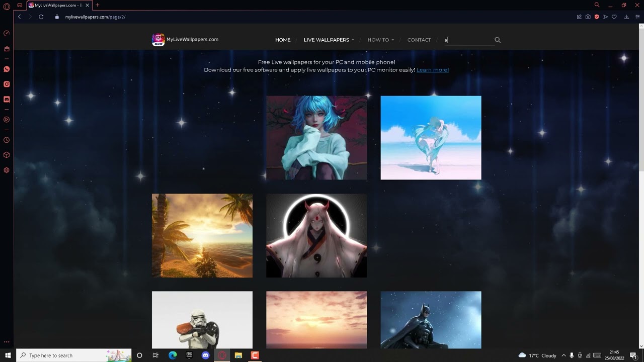Open a new browser tab
644x362 pixels.
pos(97,5)
